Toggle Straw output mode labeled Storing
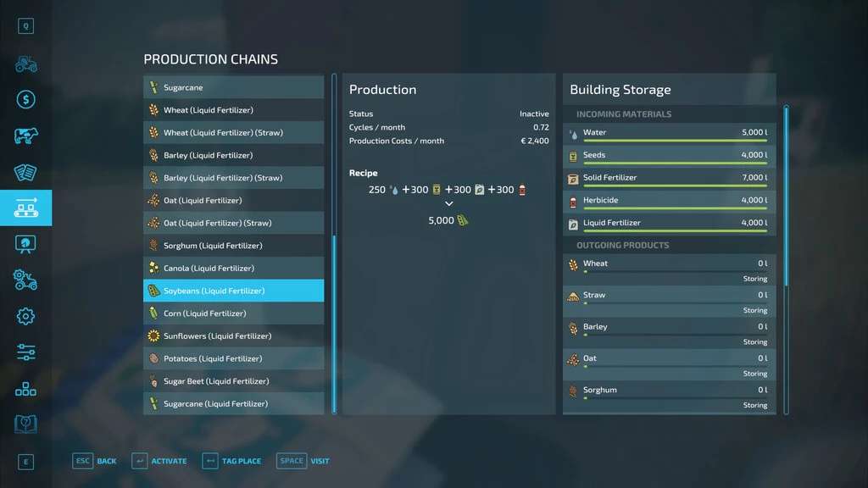This screenshot has width=868, height=488. click(754, 310)
